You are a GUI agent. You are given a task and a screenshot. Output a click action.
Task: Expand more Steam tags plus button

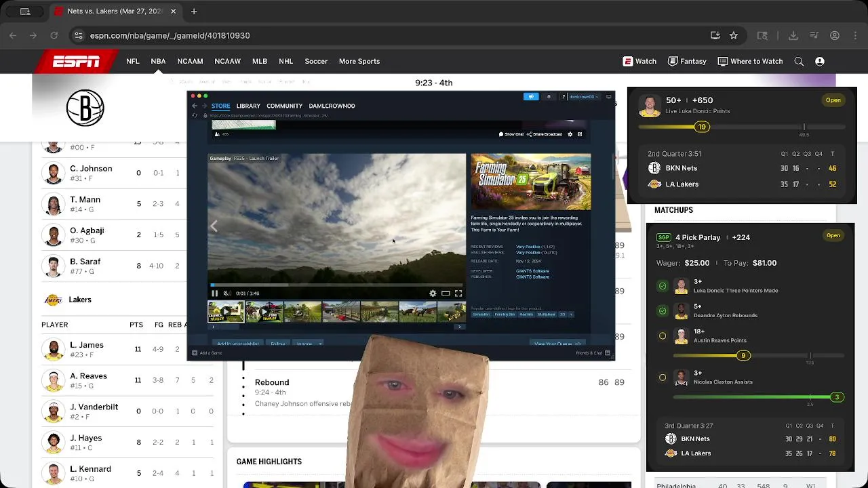coord(570,314)
